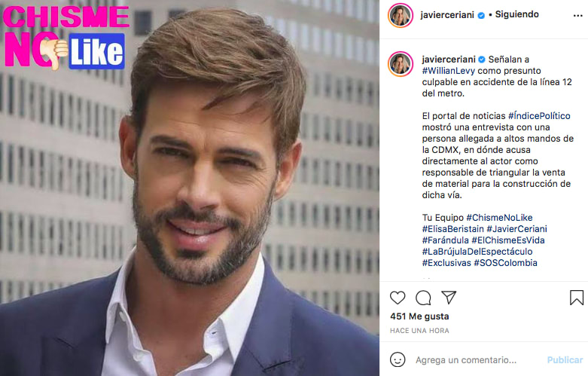Viewport: 588px width, 376px height.
Task: Save post with the bookmark icon
Action: point(577,298)
